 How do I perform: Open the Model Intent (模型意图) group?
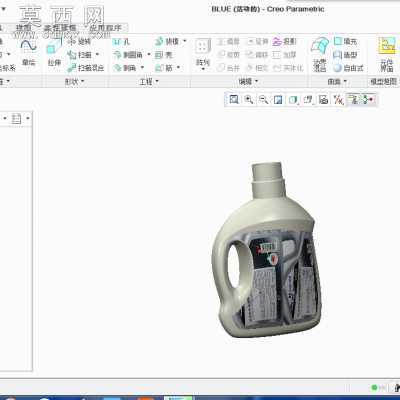pos(384,81)
